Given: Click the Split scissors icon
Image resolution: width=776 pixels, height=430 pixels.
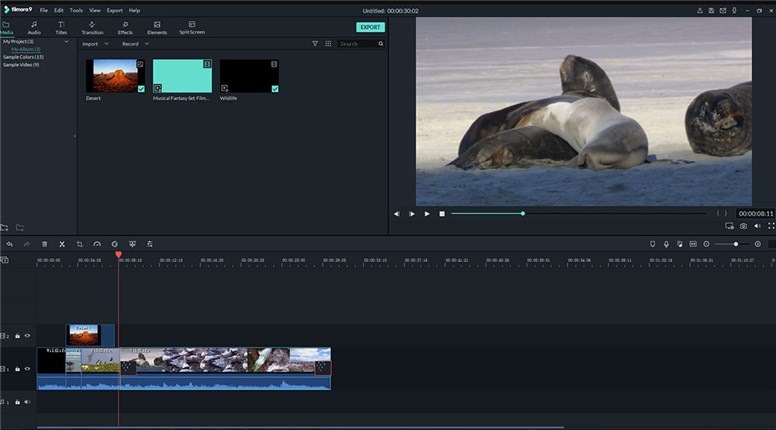Looking at the screenshot, I should [62, 244].
